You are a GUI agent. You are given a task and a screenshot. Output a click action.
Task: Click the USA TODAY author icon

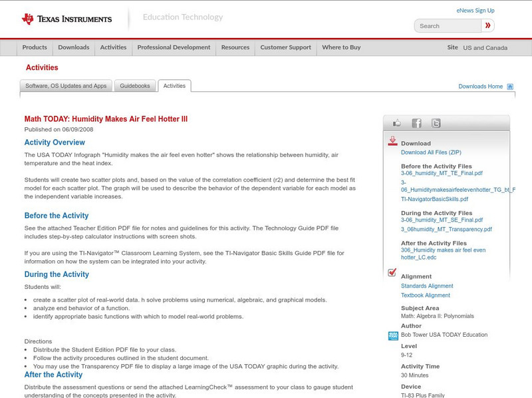coord(393,335)
